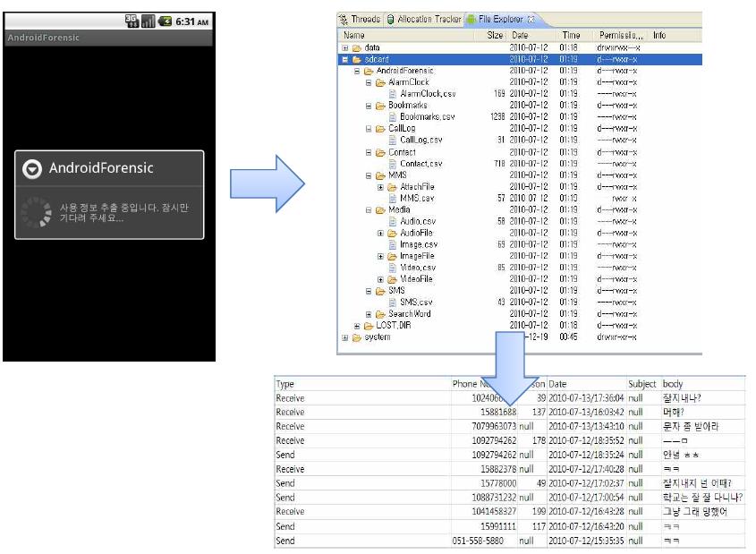Viewport: 756px width, 554px height.
Task: Click the SMS.csv file icon
Action: (393, 303)
